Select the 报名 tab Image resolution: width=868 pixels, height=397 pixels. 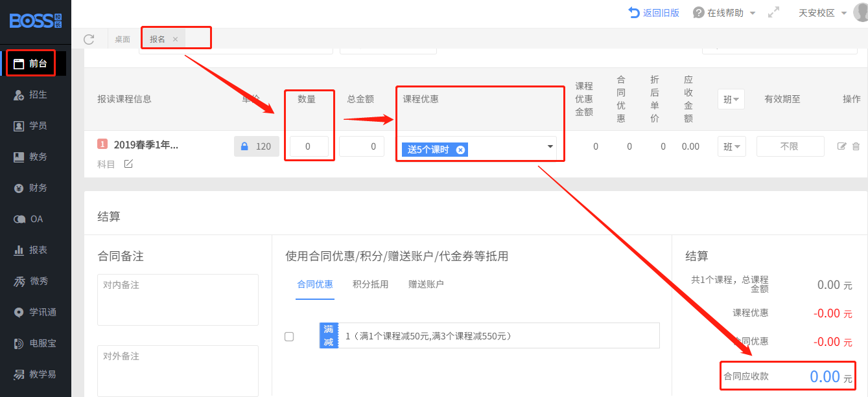point(158,39)
